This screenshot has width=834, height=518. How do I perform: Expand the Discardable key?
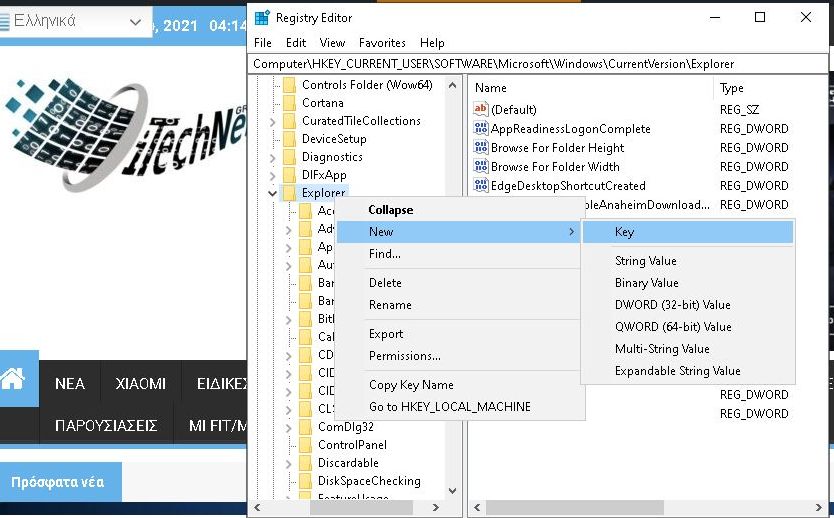[x=288, y=463]
